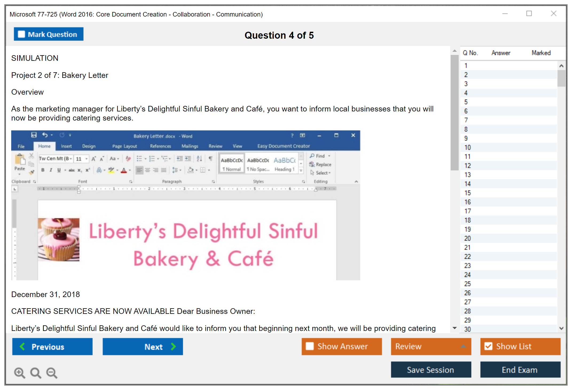Open the Mailings ribbon tab
The height and width of the screenshot is (392, 574).
point(190,146)
